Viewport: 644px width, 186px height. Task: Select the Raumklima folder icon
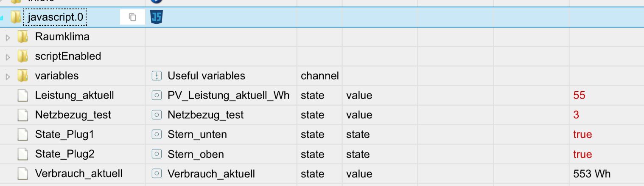(22, 37)
